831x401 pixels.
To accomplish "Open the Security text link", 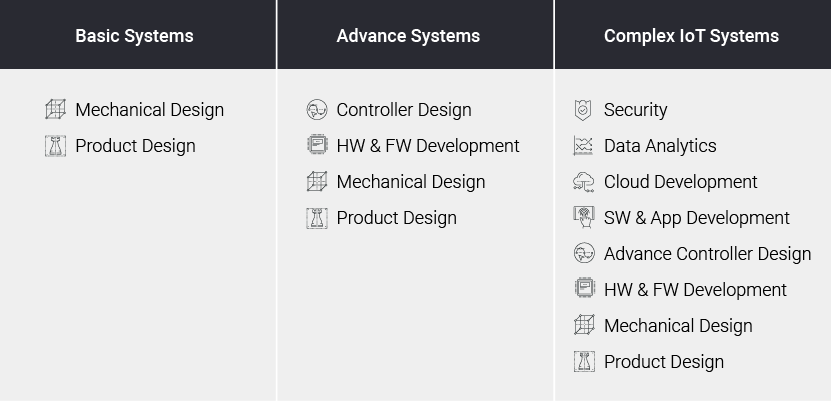I will [635, 110].
